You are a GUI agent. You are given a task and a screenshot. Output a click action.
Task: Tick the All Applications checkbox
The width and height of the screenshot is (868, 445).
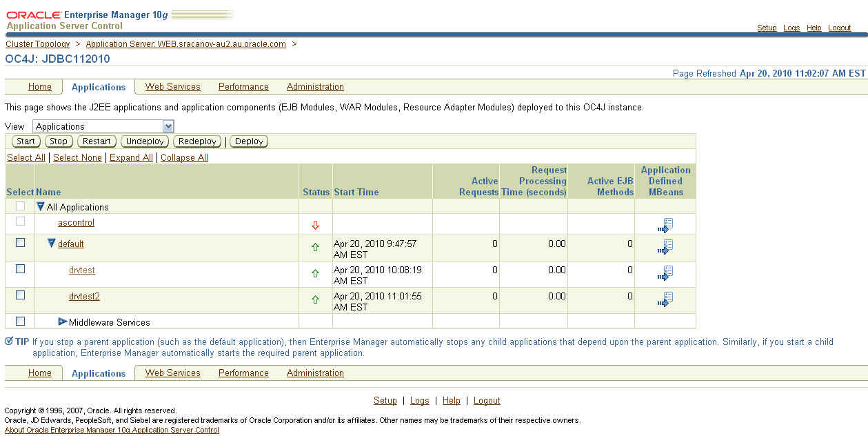click(x=20, y=206)
